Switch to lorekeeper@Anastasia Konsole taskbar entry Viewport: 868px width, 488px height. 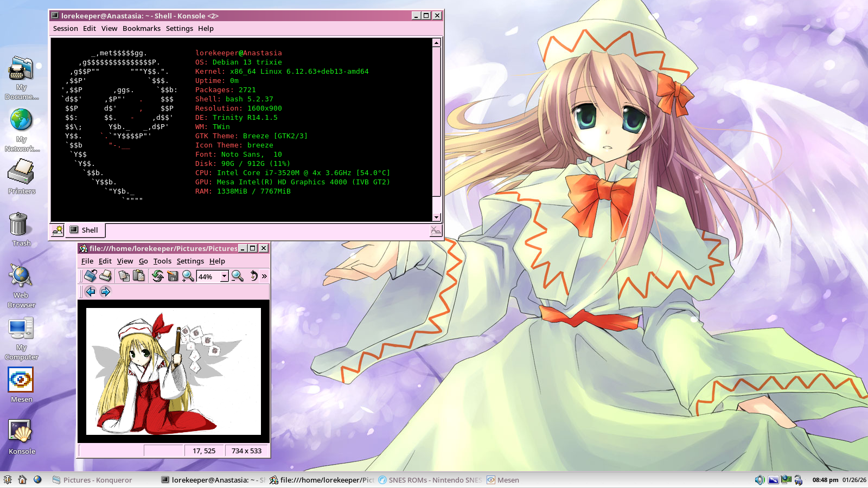tap(213, 480)
